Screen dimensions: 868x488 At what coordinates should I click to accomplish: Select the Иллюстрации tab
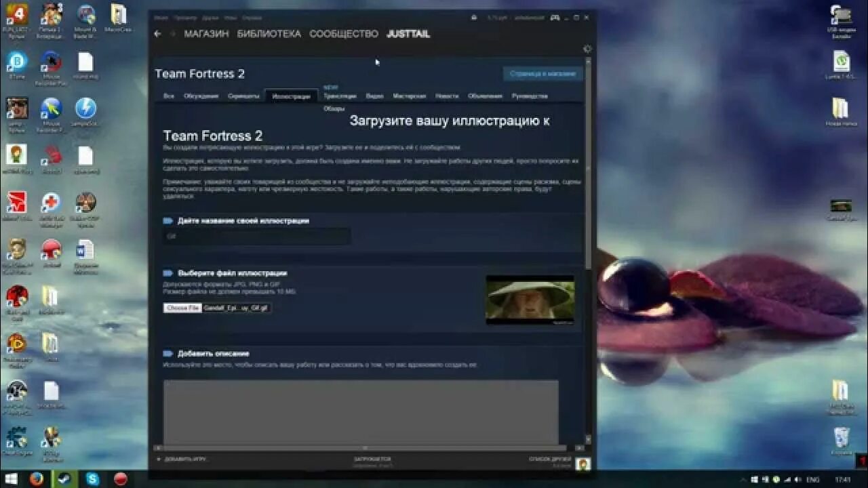[291, 96]
